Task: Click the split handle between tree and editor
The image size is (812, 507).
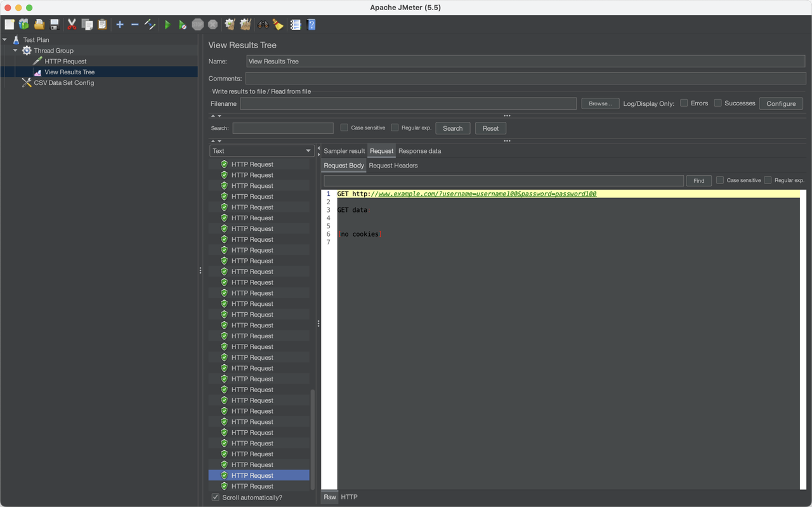Action: coord(200,270)
